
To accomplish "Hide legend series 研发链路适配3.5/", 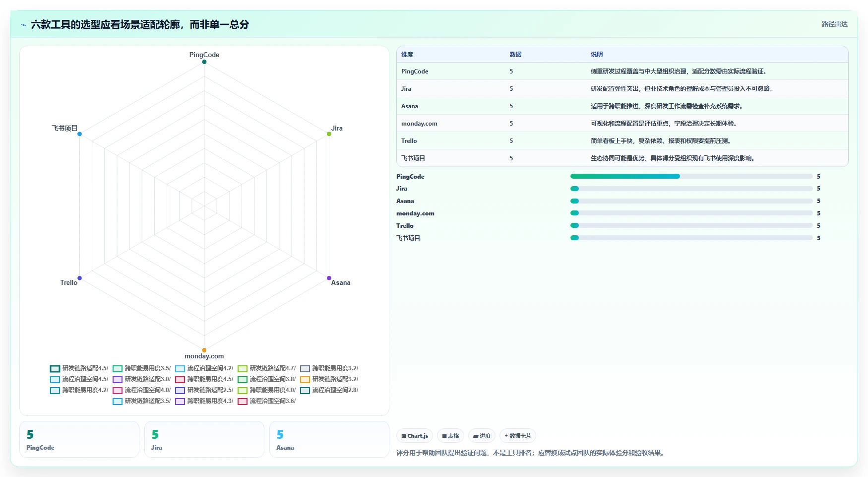I will [141, 401].
